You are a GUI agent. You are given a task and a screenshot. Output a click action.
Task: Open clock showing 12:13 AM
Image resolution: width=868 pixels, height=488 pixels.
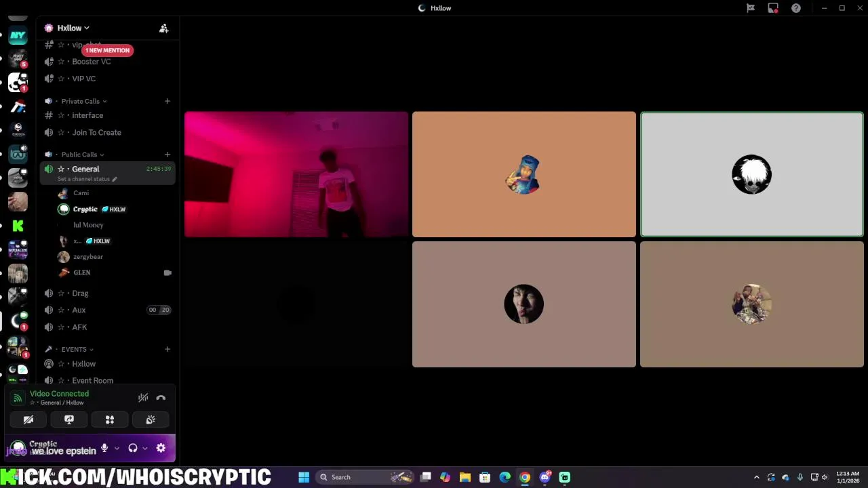coord(848,477)
